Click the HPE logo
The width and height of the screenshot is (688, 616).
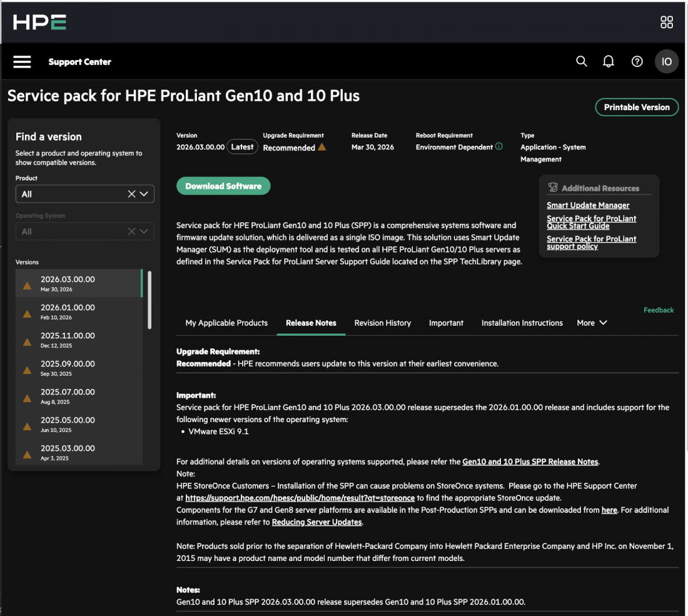[x=39, y=22]
